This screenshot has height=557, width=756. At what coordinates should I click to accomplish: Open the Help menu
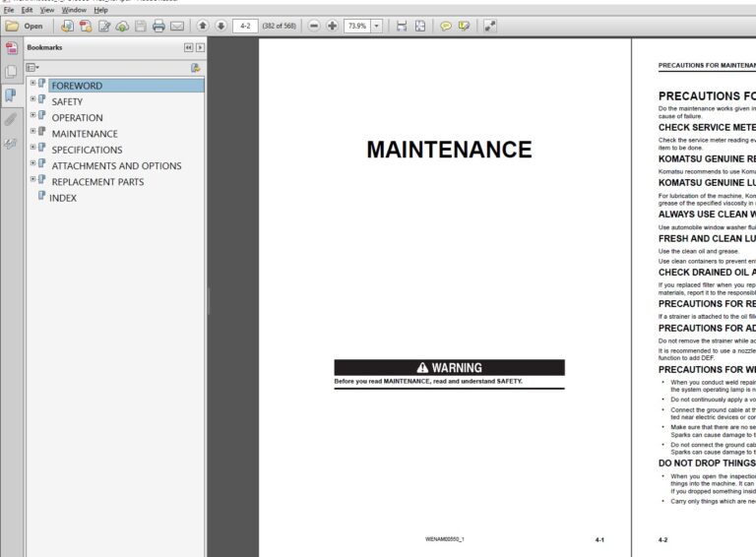(100, 10)
